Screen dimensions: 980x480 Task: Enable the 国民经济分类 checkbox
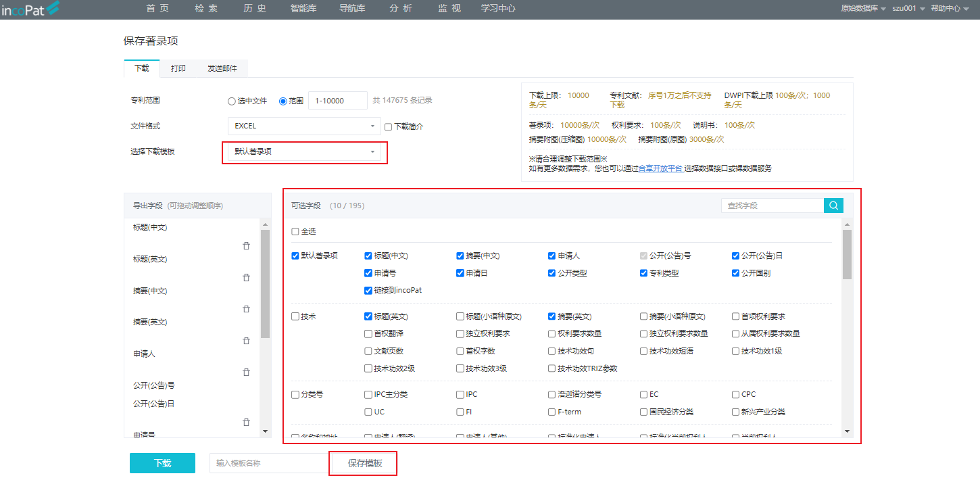(644, 412)
